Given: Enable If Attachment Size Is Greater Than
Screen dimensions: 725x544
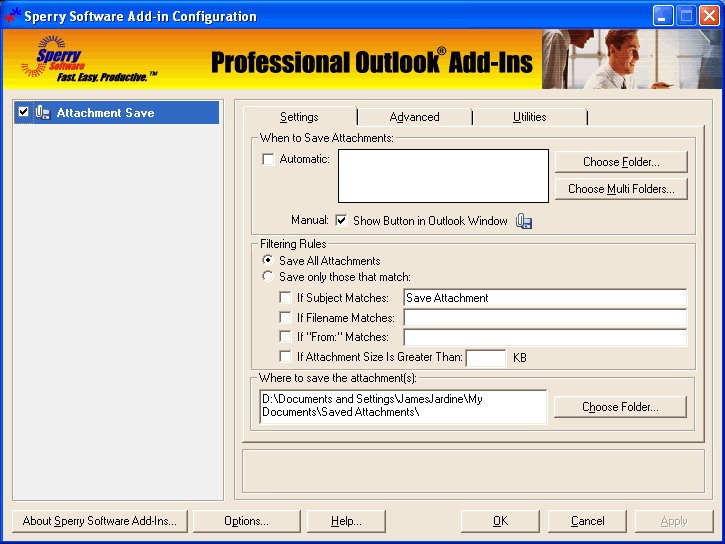Looking at the screenshot, I should pyautogui.click(x=285, y=356).
